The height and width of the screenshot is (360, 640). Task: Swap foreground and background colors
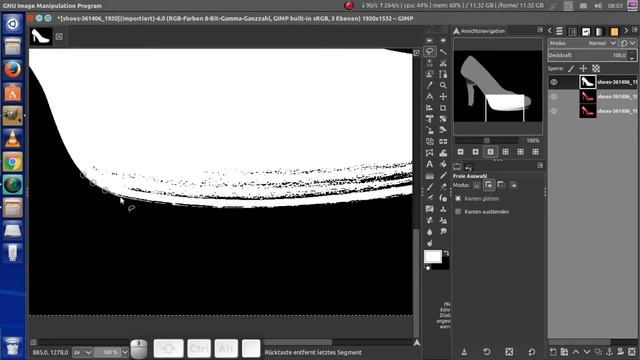tap(446, 253)
